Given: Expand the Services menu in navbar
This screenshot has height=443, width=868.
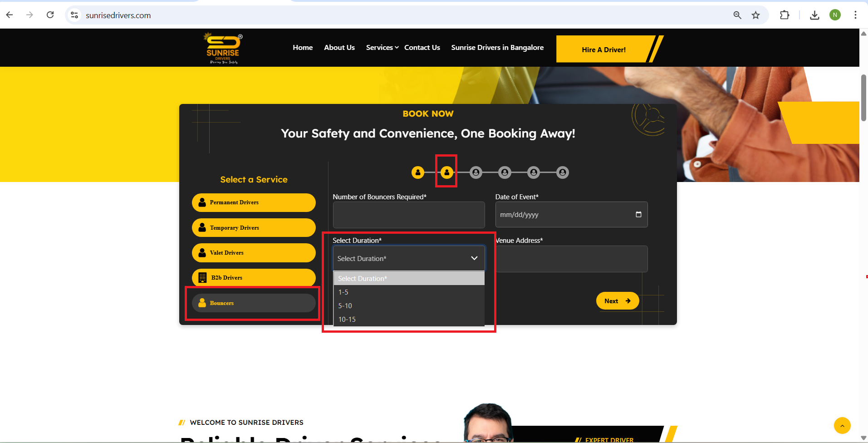Looking at the screenshot, I should tap(382, 48).
